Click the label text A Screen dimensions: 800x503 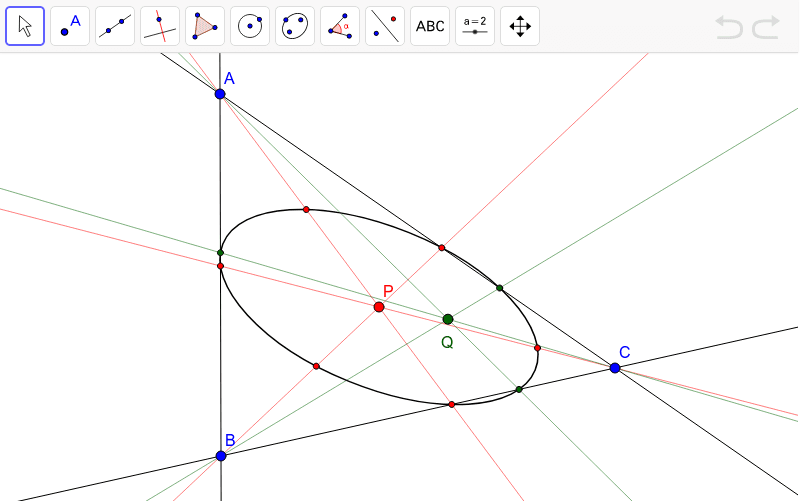tap(230, 79)
